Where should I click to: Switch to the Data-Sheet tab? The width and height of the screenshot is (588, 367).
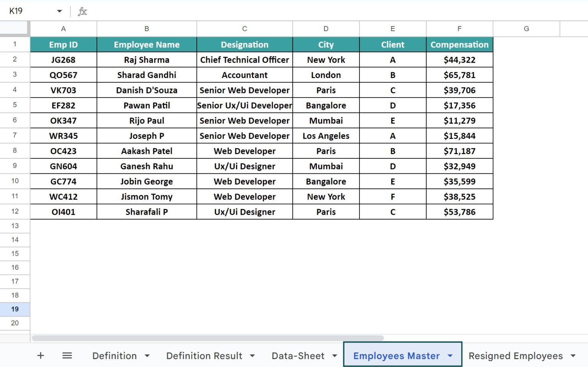[x=299, y=356]
